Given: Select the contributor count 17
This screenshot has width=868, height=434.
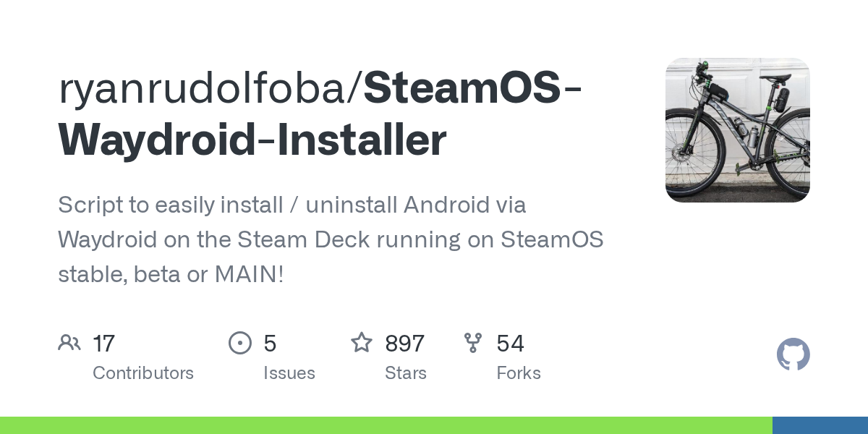Looking at the screenshot, I should coord(103,344).
